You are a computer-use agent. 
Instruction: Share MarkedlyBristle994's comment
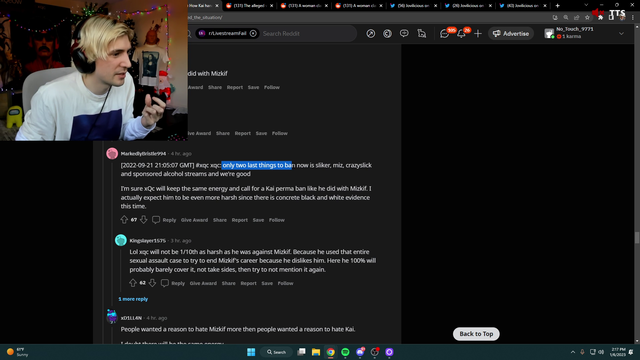(220, 220)
